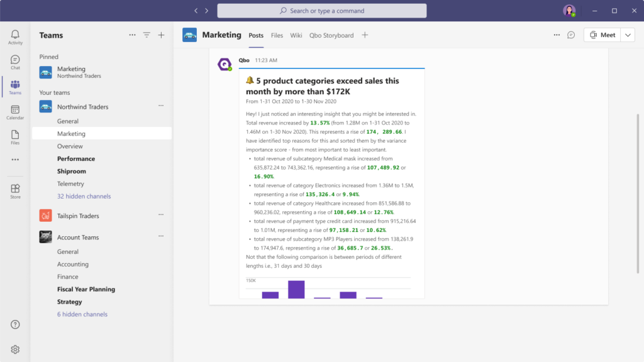The image size is (644, 362).
Task: Open the Qbo Storyboard tab
Action: [331, 35]
